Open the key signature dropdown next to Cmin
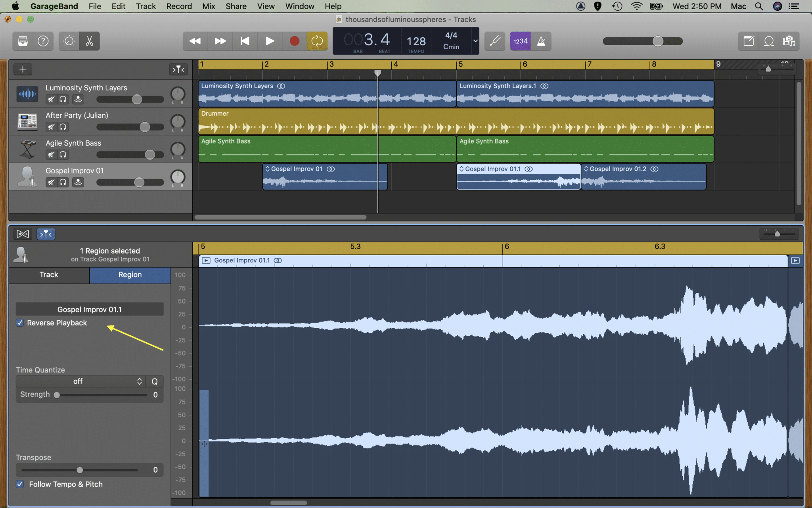This screenshot has height=508, width=812. click(x=475, y=41)
